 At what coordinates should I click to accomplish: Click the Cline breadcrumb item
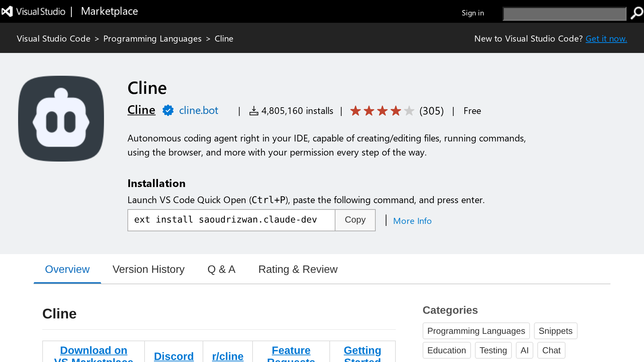click(224, 39)
